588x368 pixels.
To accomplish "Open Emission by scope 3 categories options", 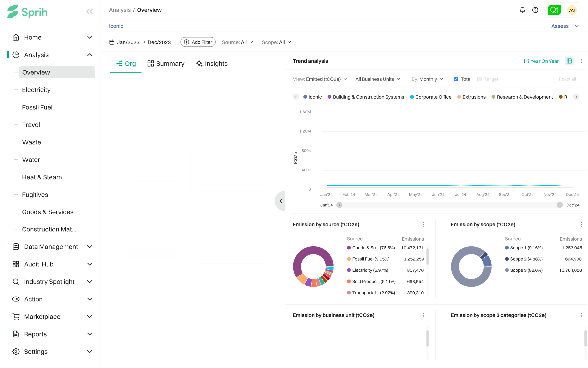I will 581,315.
